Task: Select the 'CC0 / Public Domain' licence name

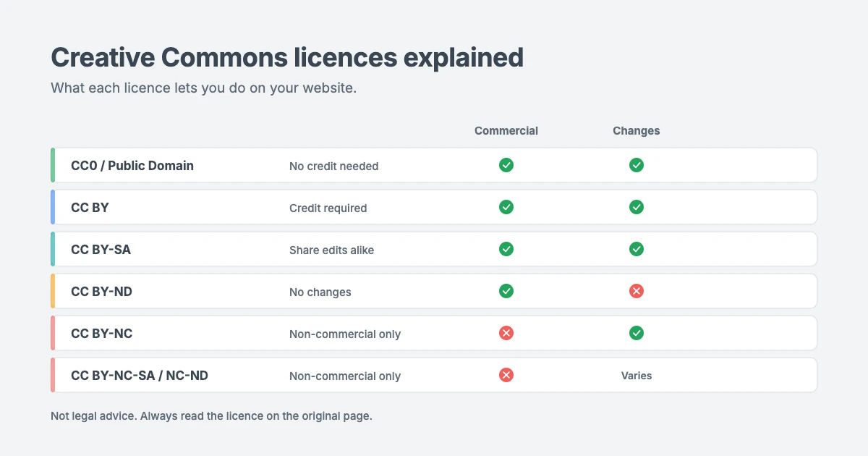Action: point(132,166)
